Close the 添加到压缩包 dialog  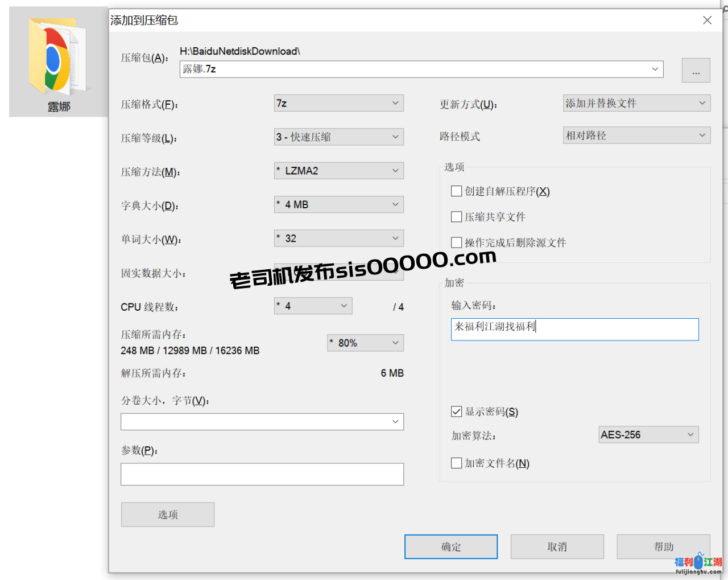coord(707,20)
